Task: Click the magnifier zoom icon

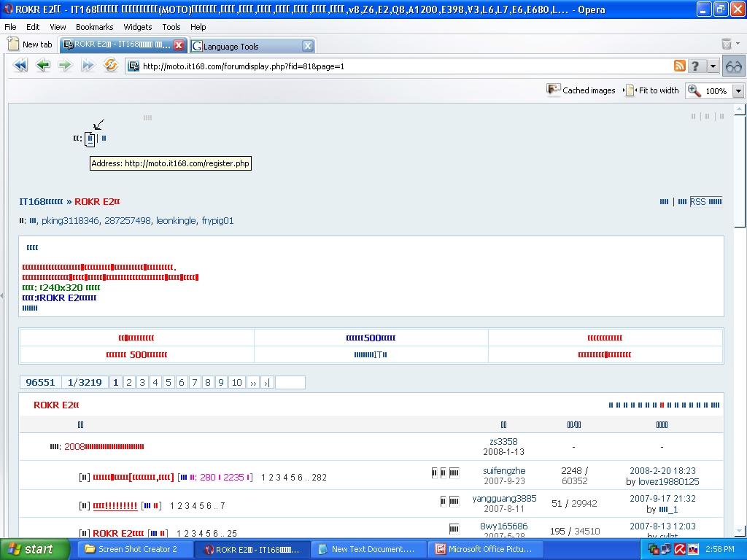Action: (694, 90)
